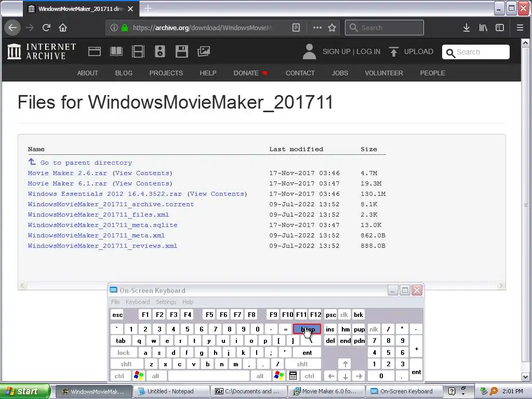
Task: Open On-Screen Keyboard Settings menu
Action: 166,302
